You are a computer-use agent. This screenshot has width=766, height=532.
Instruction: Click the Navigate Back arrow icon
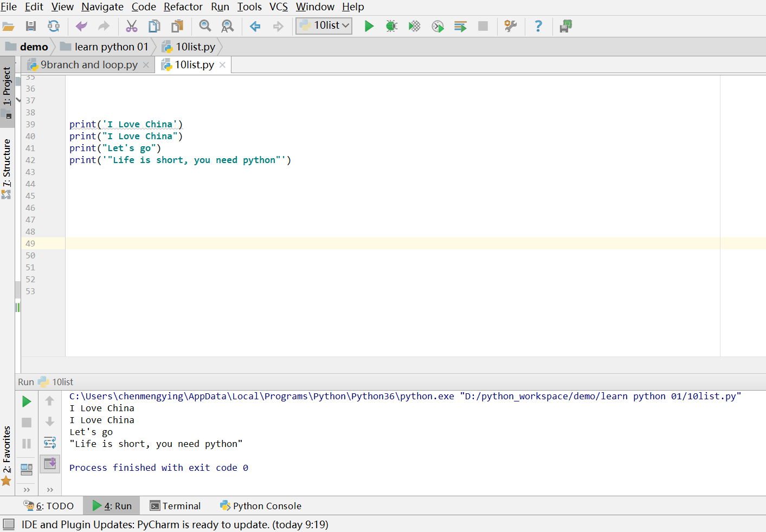click(x=255, y=26)
